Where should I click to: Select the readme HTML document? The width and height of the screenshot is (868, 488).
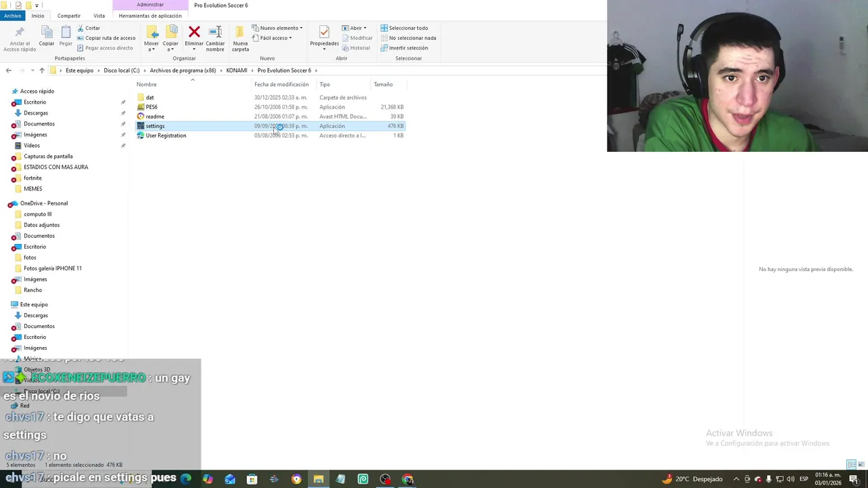(155, 117)
